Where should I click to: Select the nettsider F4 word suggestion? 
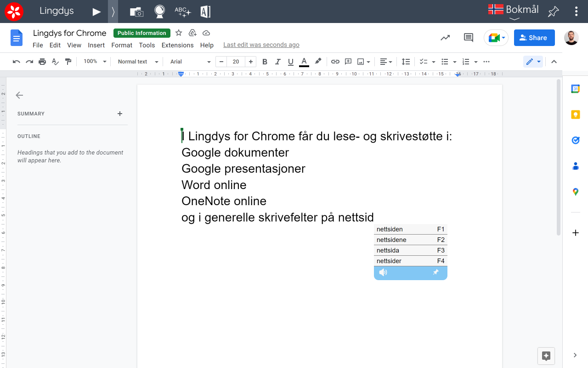tap(404, 261)
